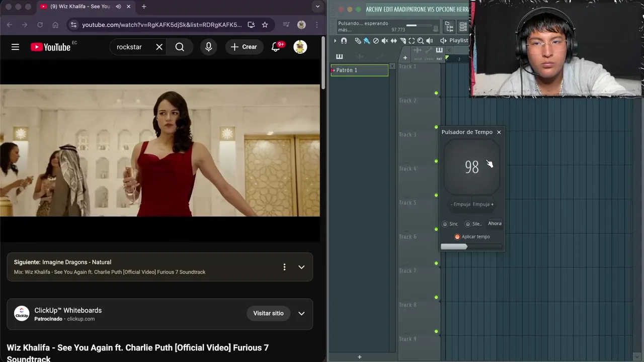This screenshot has width=644, height=362.
Task: Open the FL Studio browser folder-tree icon
Action: [x=449, y=27]
